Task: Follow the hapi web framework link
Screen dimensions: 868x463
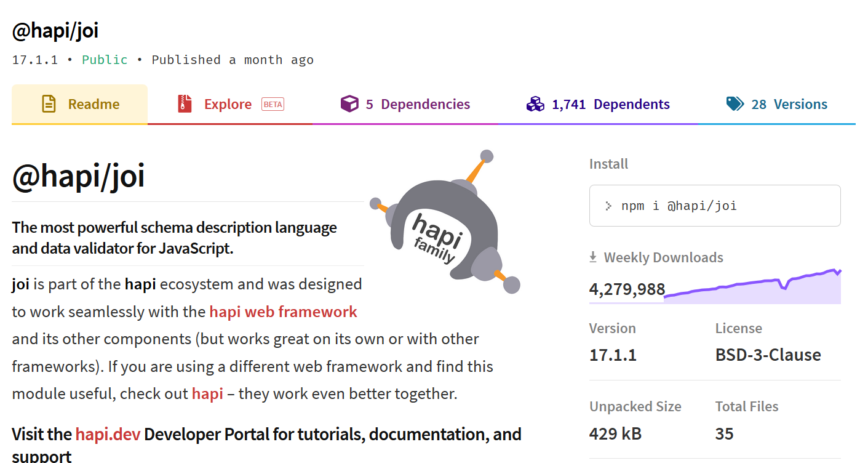Action: [x=283, y=312]
